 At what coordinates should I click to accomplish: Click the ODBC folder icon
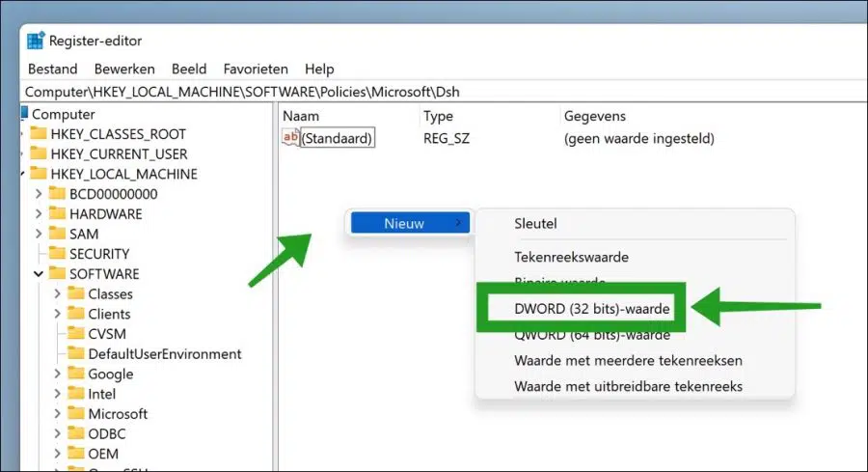point(76,432)
